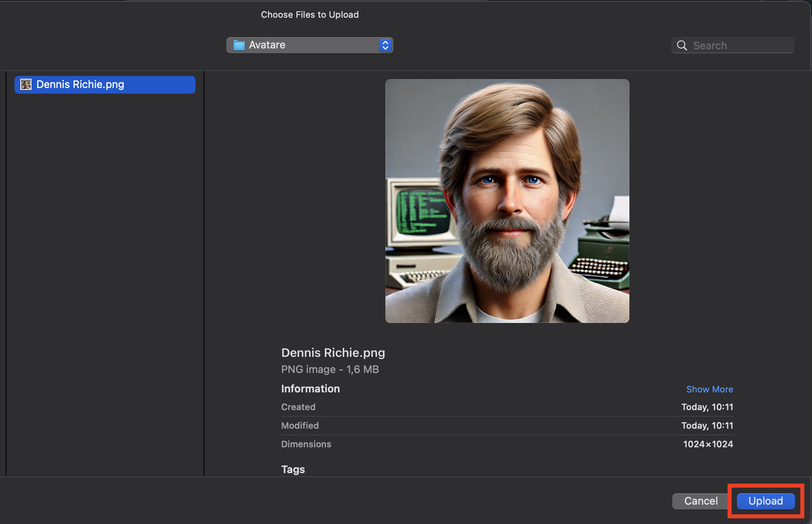
Task: Click the Tags heading
Action: tap(293, 470)
